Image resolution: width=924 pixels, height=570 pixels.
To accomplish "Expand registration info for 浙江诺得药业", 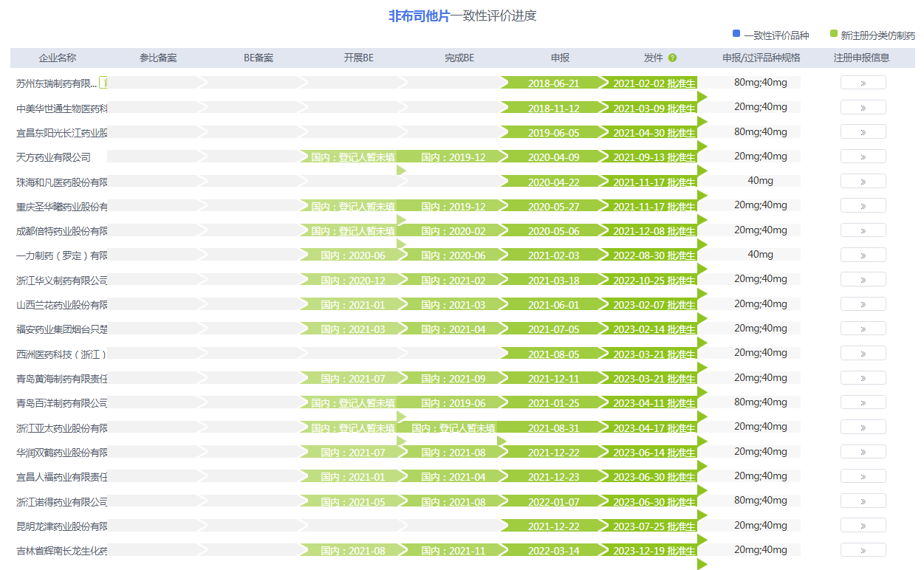I will 863,501.
